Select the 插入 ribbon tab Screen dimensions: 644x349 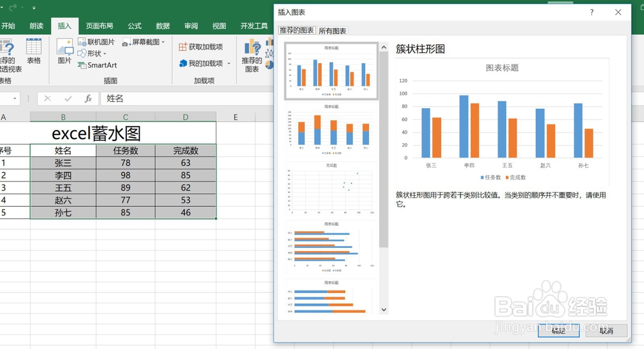point(64,26)
